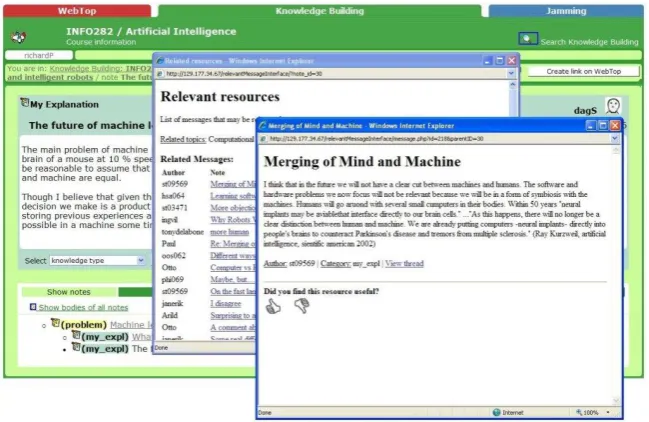Switch to the Knowledge Building tab
The width and height of the screenshot is (649, 422).
click(320, 11)
